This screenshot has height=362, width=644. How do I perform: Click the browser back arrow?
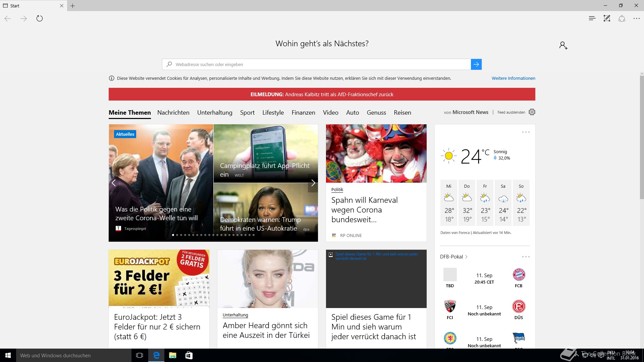coord(8,18)
